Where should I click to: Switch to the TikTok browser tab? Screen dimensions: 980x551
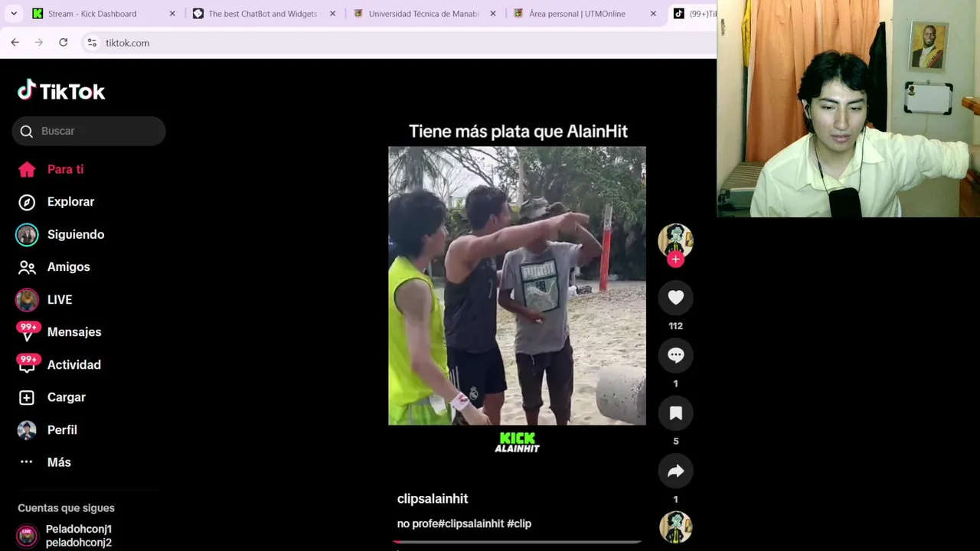pos(693,14)
